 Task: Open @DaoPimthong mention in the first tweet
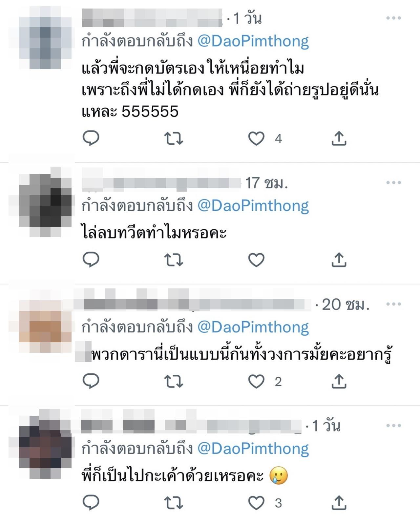click(253, 42)
